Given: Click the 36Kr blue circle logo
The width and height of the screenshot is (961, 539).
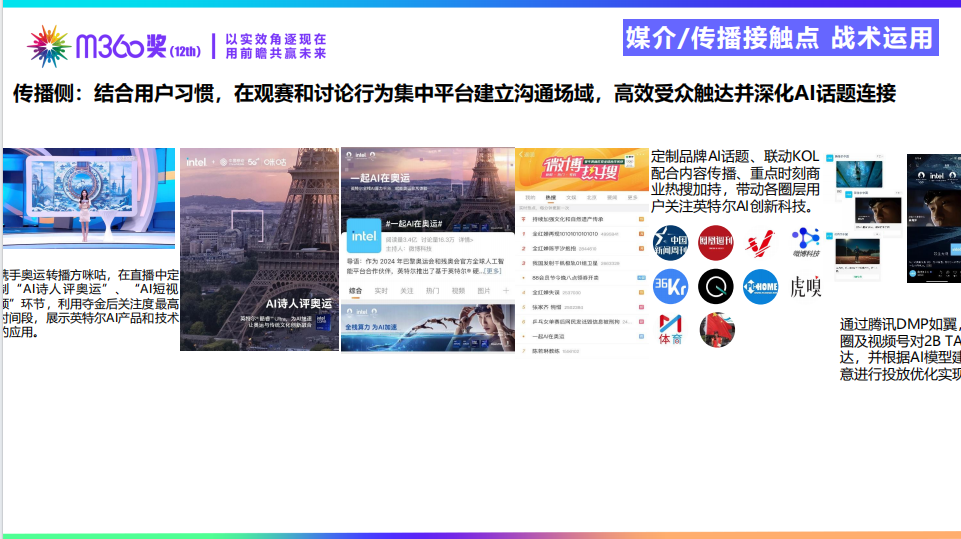Looking at the screenshot, I should (x=671, y=287).
